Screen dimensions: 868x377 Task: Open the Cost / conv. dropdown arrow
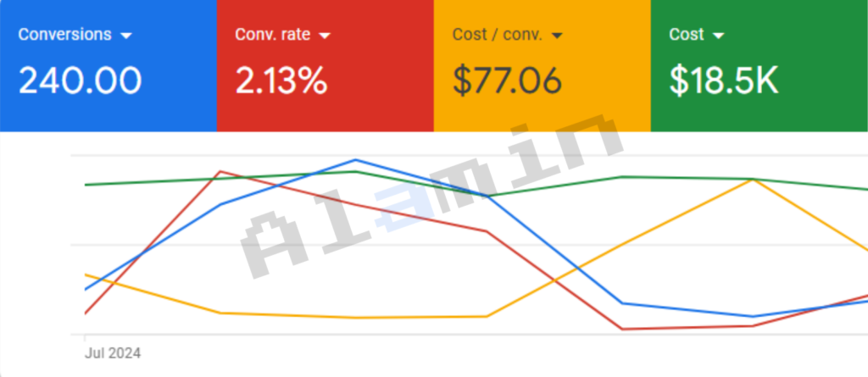[x=557, y=36]
